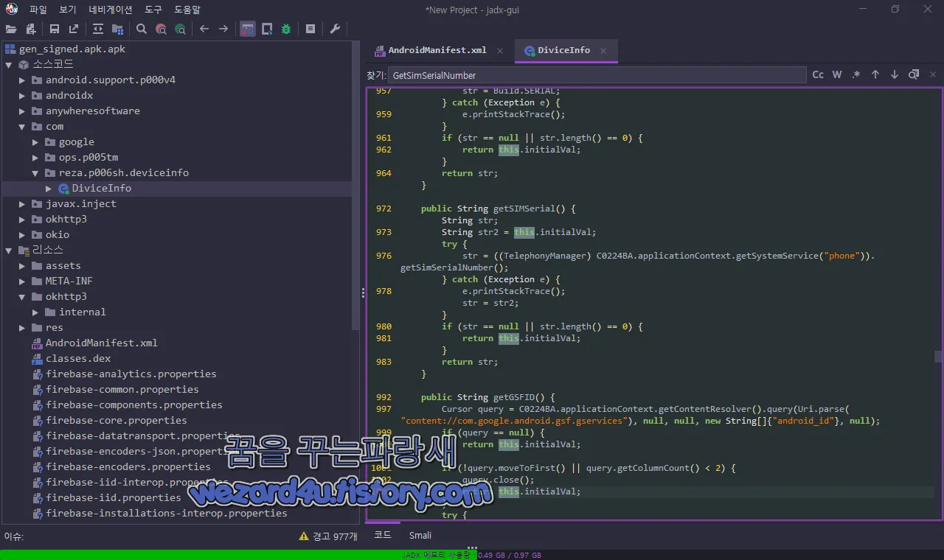Select the assets folder
944x560 pixels.
(63, 266)
